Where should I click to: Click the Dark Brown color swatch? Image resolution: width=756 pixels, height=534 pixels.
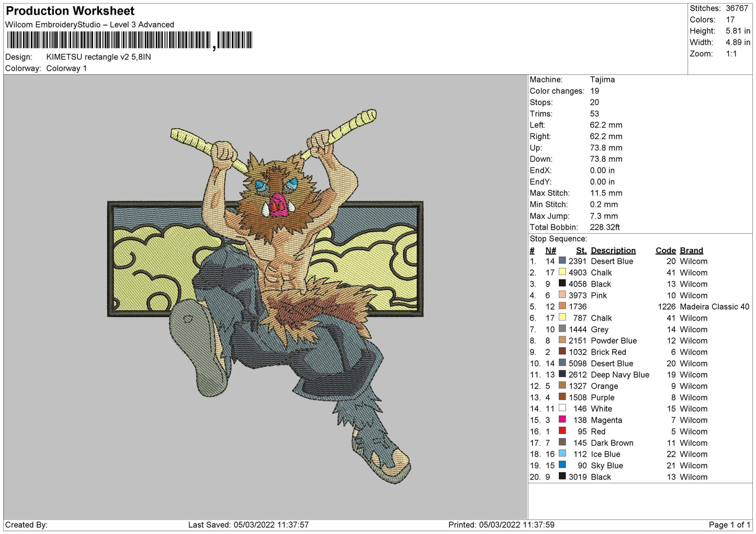point(562,442)
